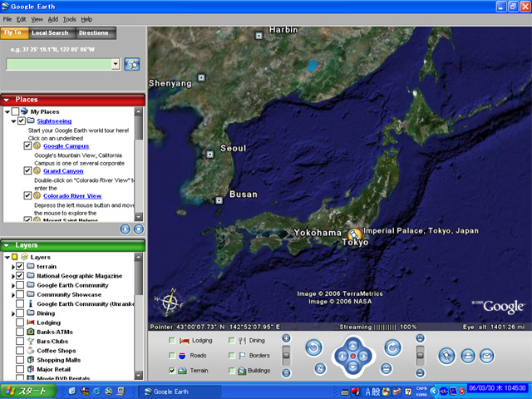This screenshot has height=399, width=532.
Task: Click the Colorado River View link
Action: click(x=72, y=196)
